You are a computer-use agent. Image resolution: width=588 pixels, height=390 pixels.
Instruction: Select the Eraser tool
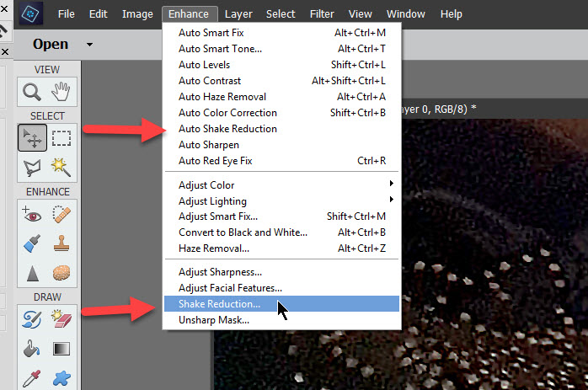point(61,318)
